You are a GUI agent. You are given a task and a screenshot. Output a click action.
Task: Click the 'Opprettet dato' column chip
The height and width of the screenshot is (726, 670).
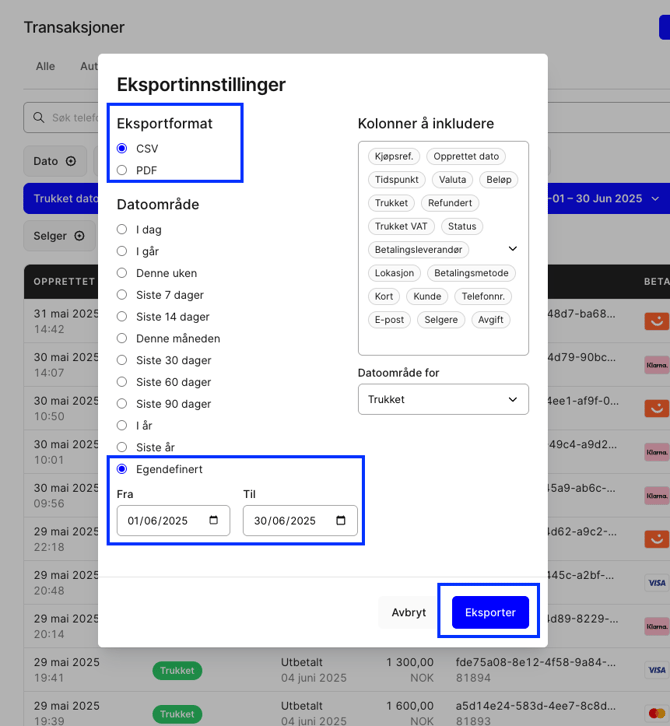pos(466,156)
